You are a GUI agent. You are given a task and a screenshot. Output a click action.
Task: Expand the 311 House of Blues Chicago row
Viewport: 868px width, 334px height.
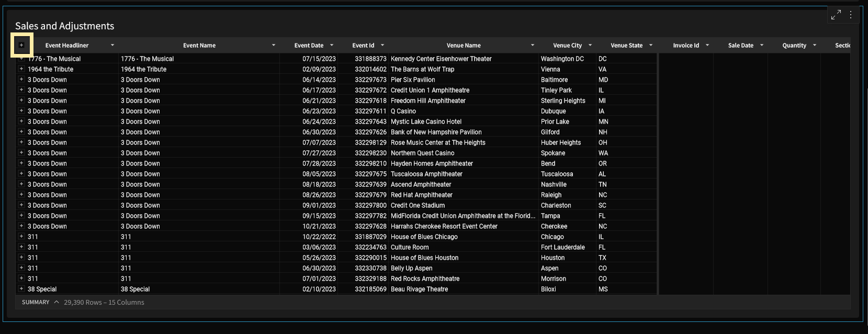pos(21,236)
